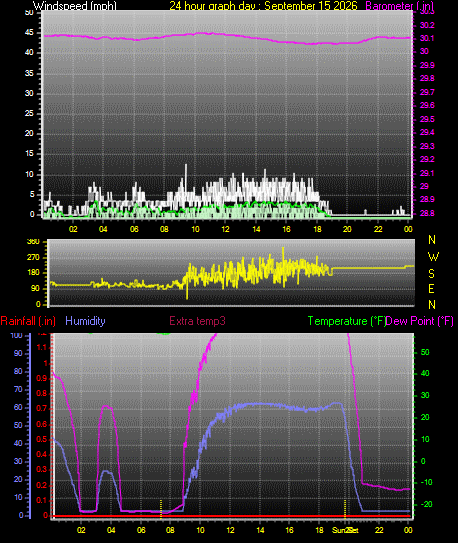
Task: Click the 29.9 barometer axis value
Action: click(x=427, y=65)
